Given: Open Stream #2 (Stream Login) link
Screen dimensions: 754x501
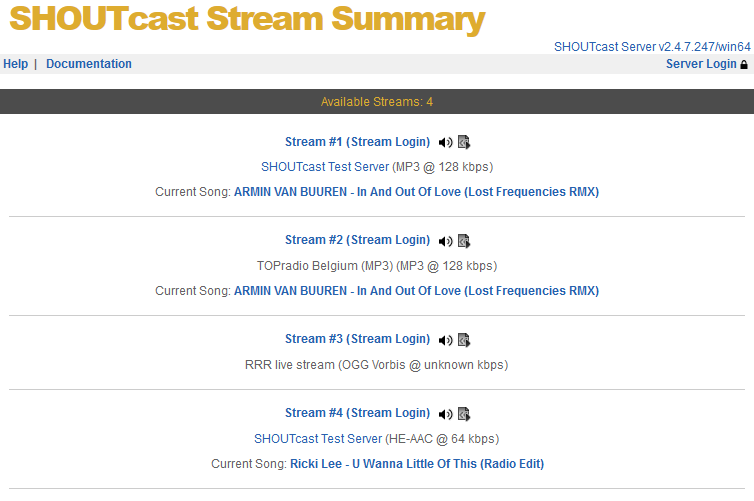Looking at the screenshot, I should (357, 240).
